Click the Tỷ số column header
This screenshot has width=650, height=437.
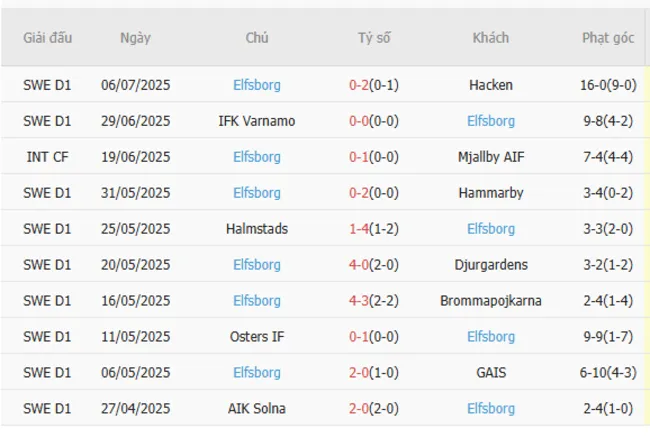[374, 38]
